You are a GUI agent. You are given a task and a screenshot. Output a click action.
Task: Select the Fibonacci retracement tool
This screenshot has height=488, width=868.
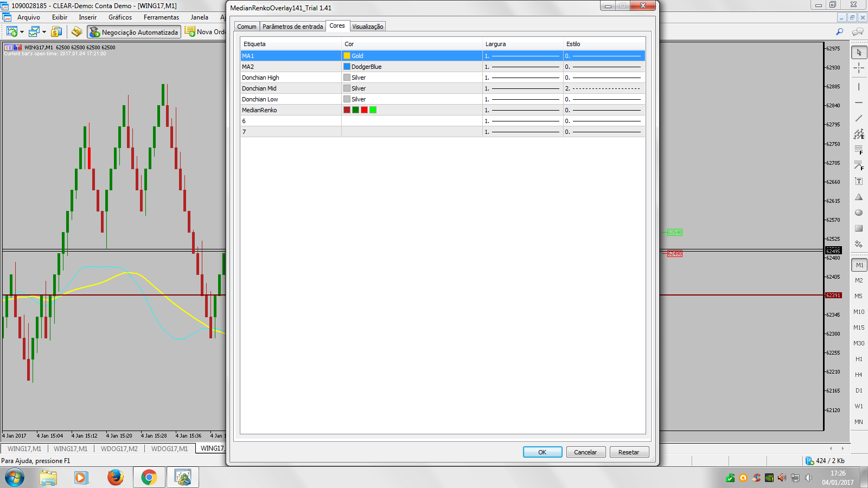(x=859, y=150)
